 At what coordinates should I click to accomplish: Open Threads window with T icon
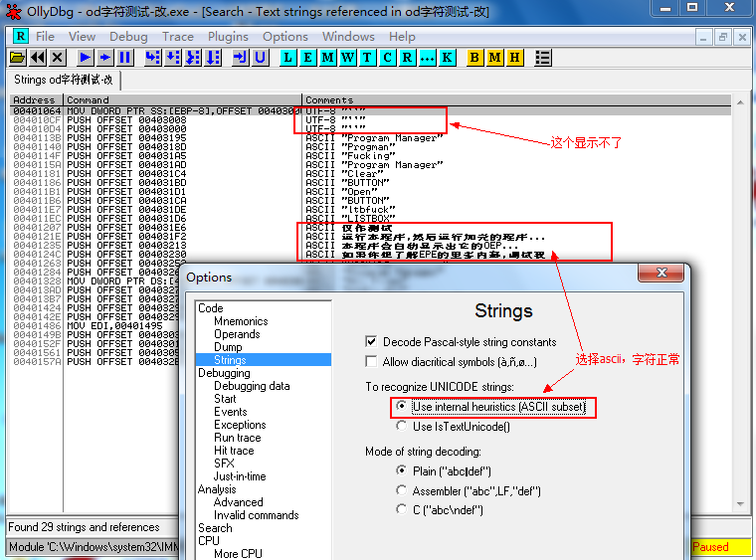(367, 58)
